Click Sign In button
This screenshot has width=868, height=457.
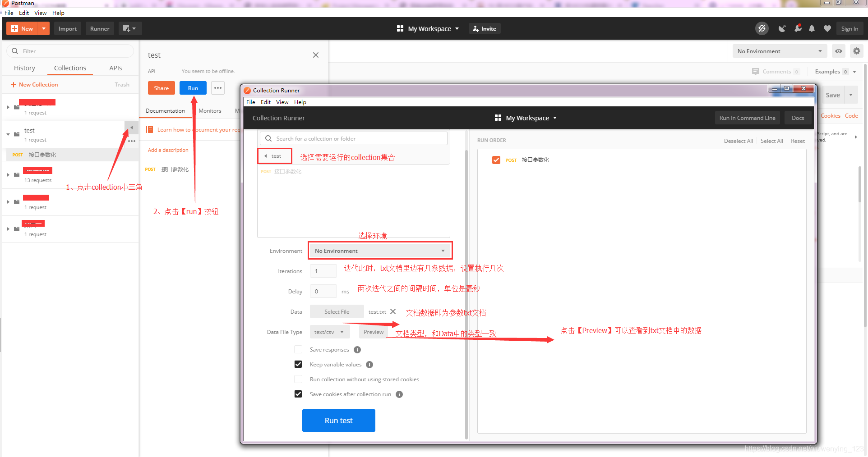(850, 28)
